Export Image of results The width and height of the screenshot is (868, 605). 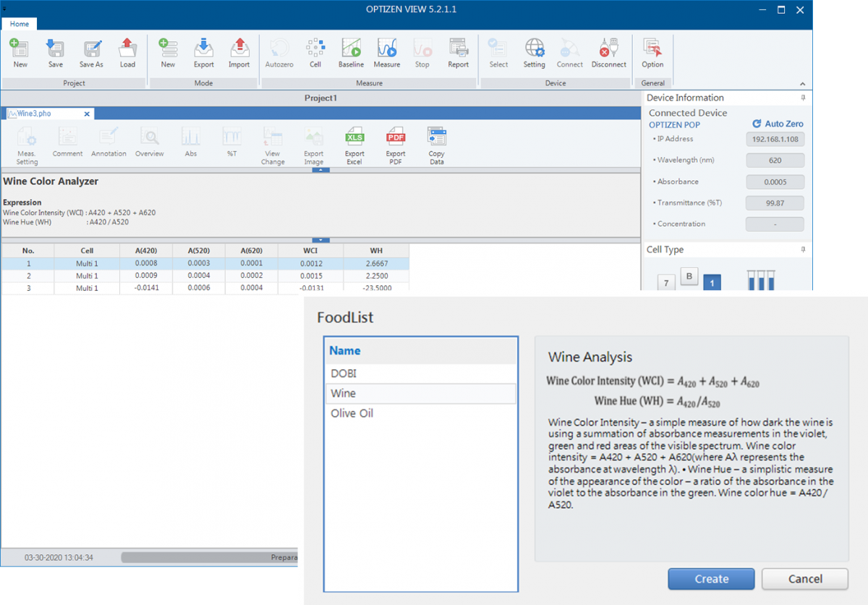click(x=314, y=145)
